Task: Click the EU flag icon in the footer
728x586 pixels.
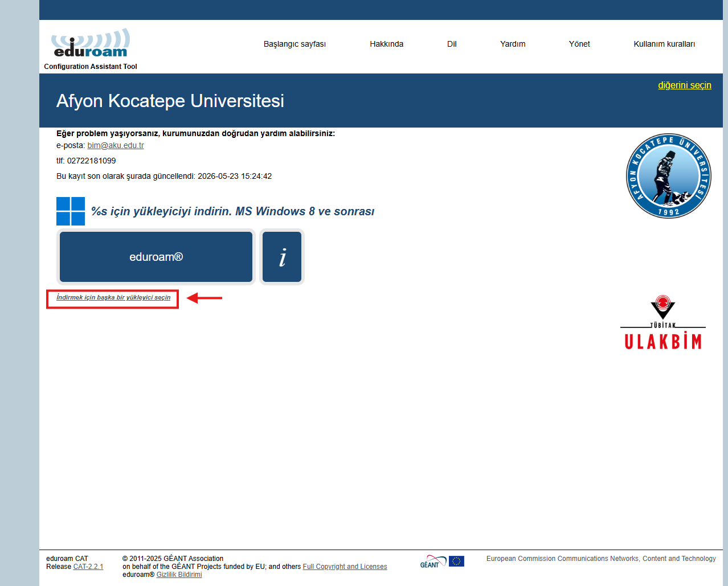Action: point(456,562)
